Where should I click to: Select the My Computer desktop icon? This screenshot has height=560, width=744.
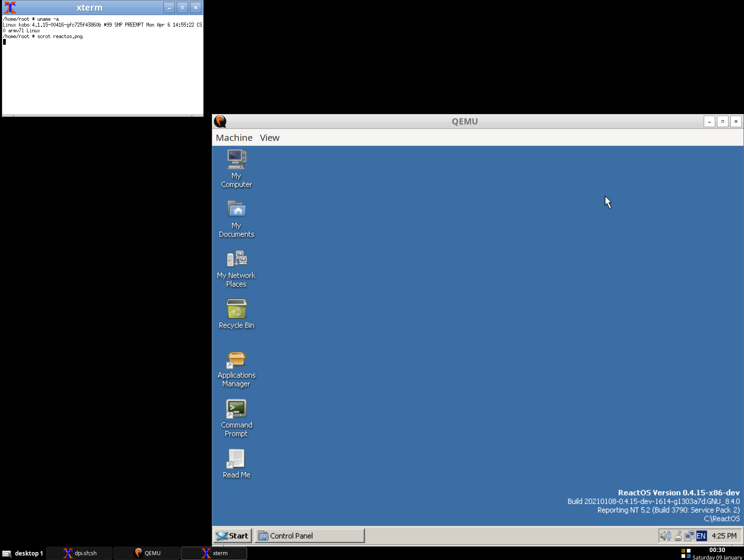(236, 159)
